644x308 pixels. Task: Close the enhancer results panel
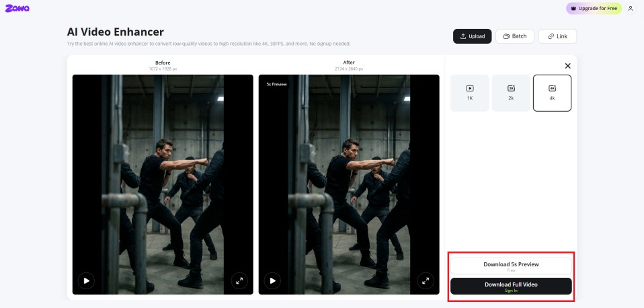pyautogui.click(x=567, y=66)
